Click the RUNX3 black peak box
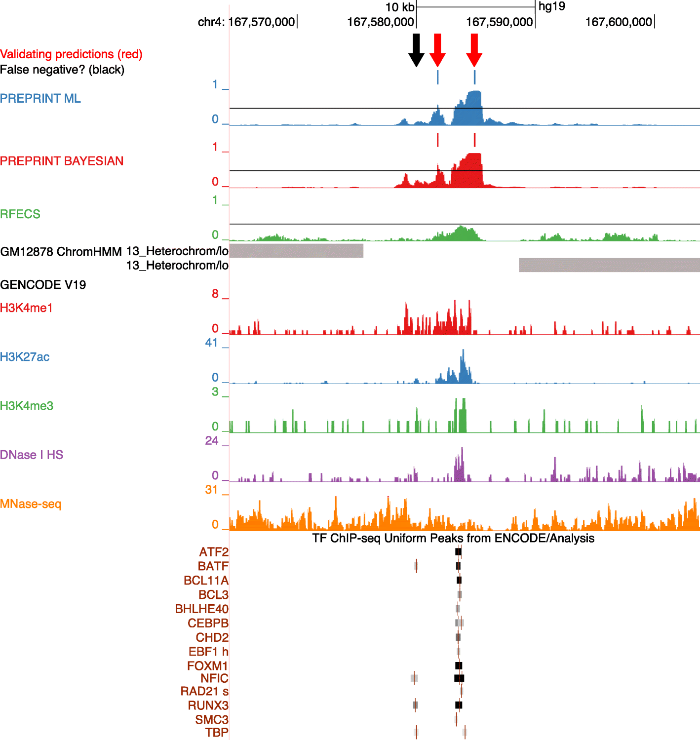Screen dimensions: 700x740 (459, 705)
